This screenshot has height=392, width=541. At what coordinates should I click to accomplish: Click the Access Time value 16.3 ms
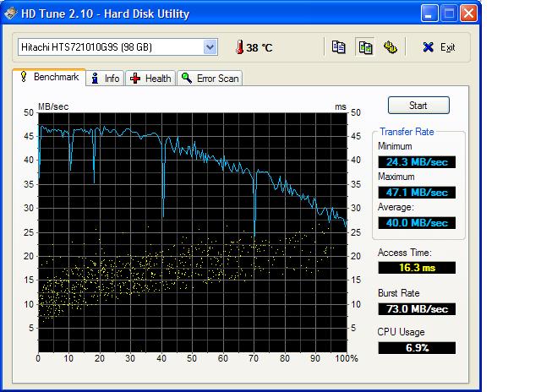tap(417, 268)
